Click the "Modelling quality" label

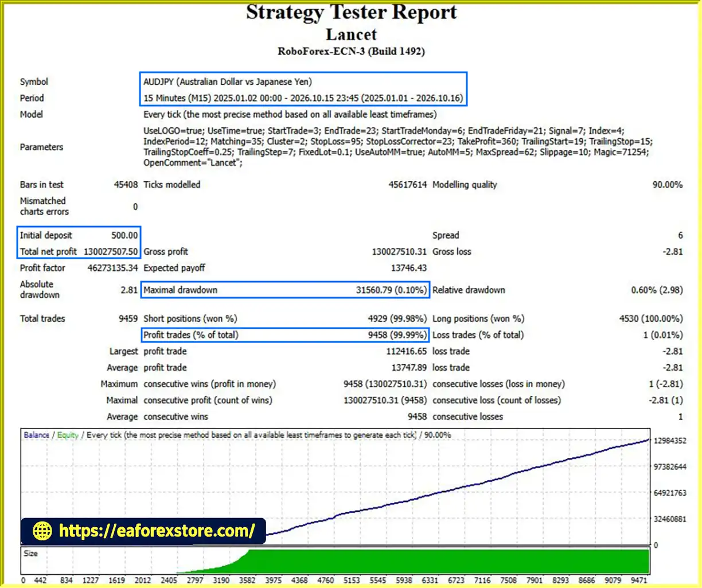(465, 185)
